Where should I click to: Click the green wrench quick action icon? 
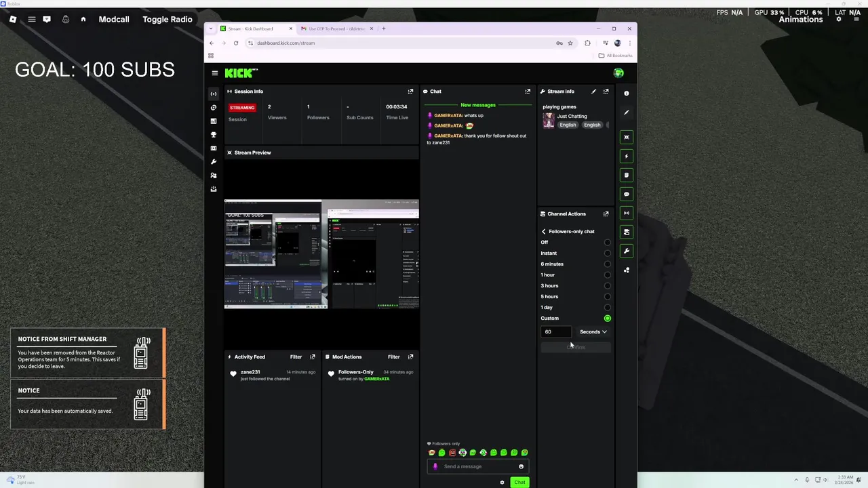pos(627,251)
